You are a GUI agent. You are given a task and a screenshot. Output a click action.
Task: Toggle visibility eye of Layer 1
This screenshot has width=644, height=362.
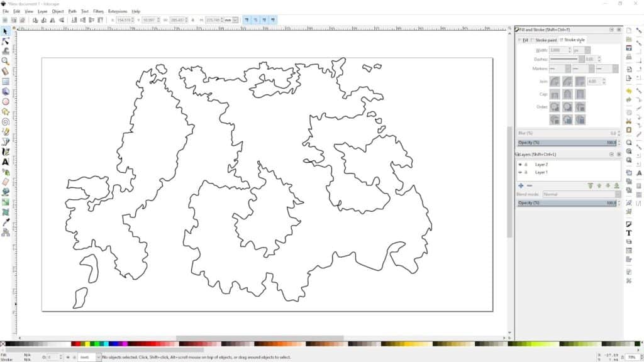[x=520, y=172]
